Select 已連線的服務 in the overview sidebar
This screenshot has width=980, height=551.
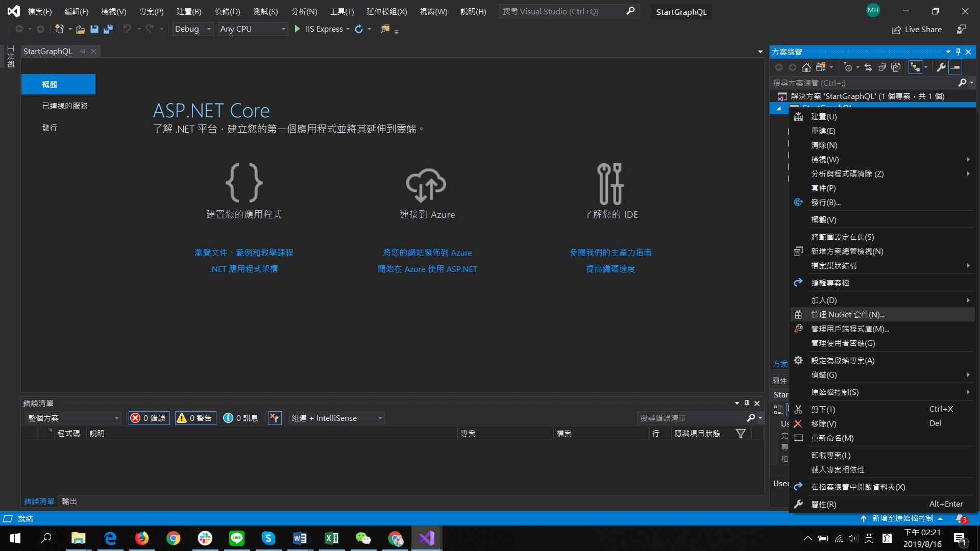tap(65, 106)
